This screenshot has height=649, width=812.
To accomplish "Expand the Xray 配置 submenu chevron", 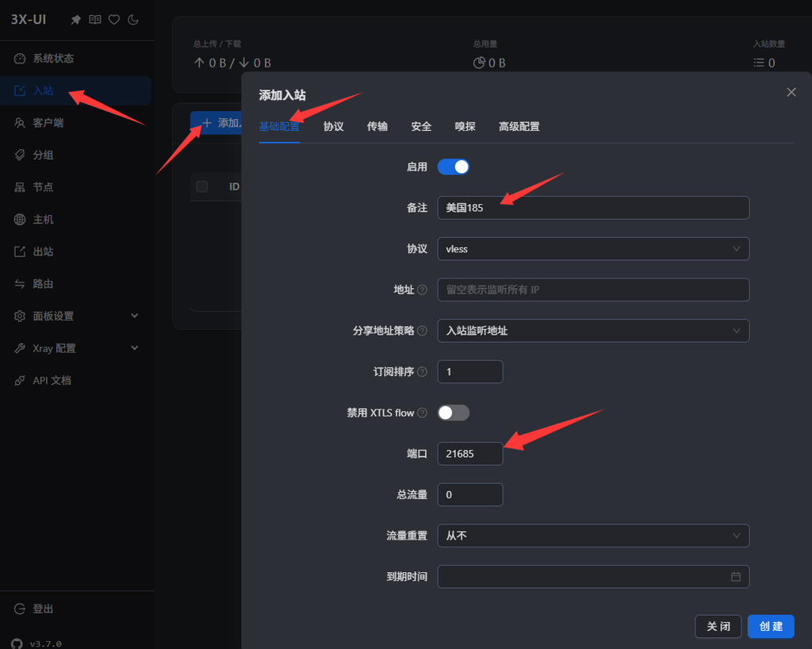I will [135, 348].
